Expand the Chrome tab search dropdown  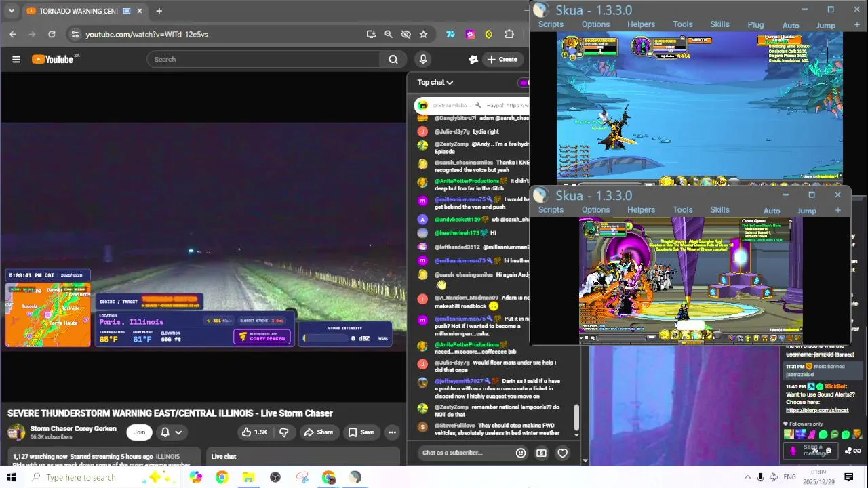pyautogui.click(x=11, y=11)
